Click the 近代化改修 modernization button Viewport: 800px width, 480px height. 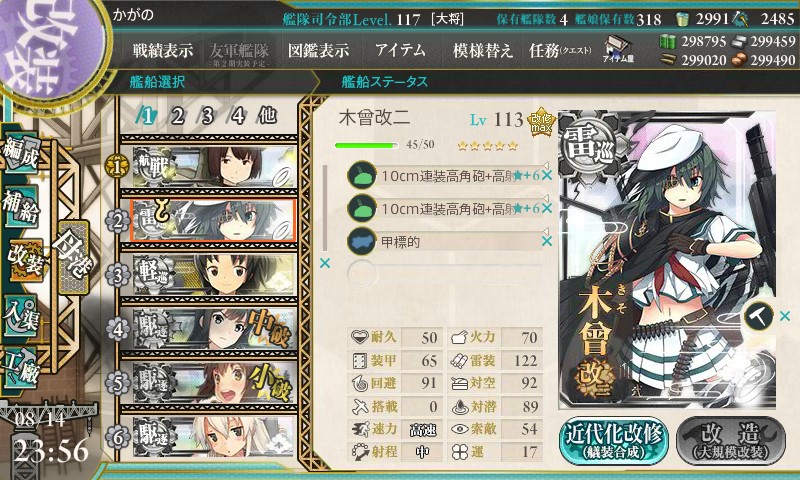(614, 440)
